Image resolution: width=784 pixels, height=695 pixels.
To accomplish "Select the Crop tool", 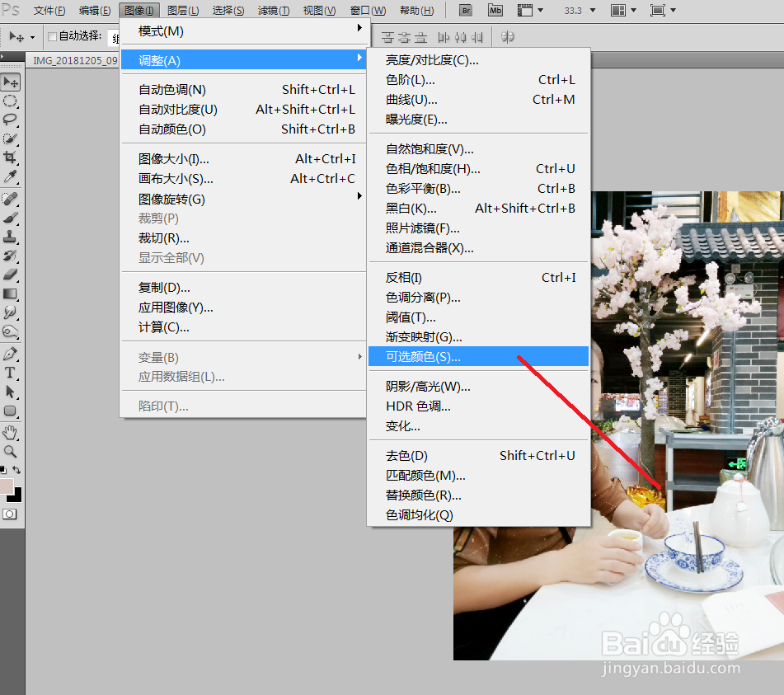I will tap(11, 157).
